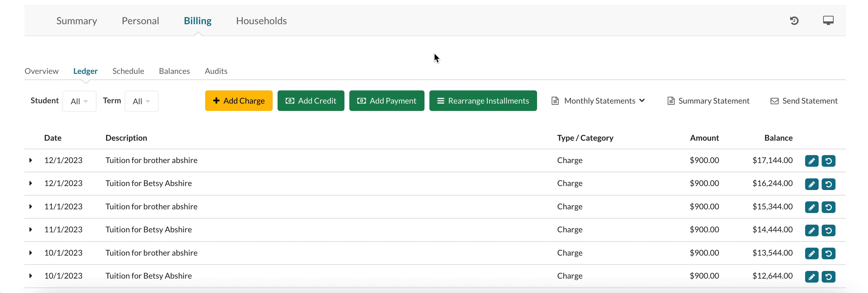Open the Monthly Statements dropdown
Image resolution: width=868 pixels, height=293 pixels.
coord(598,101)
